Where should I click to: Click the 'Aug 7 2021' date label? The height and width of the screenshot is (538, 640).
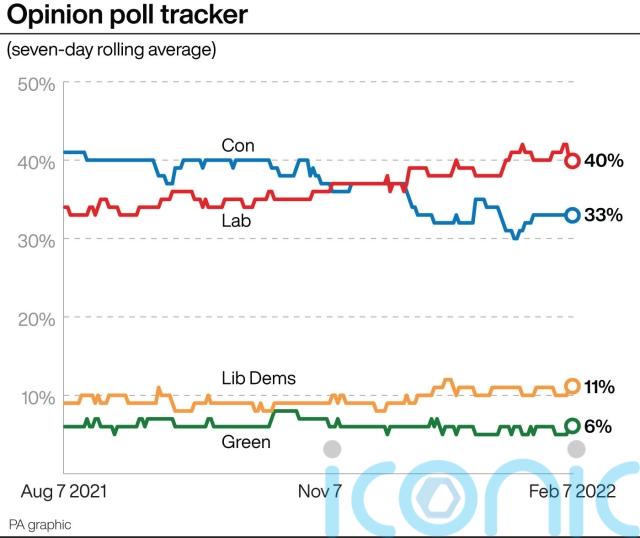63,492
